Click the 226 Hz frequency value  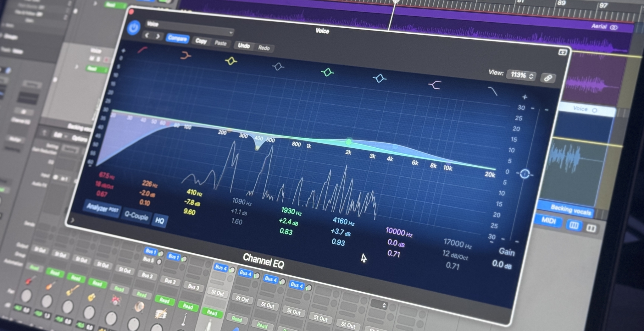pos(150,184)
